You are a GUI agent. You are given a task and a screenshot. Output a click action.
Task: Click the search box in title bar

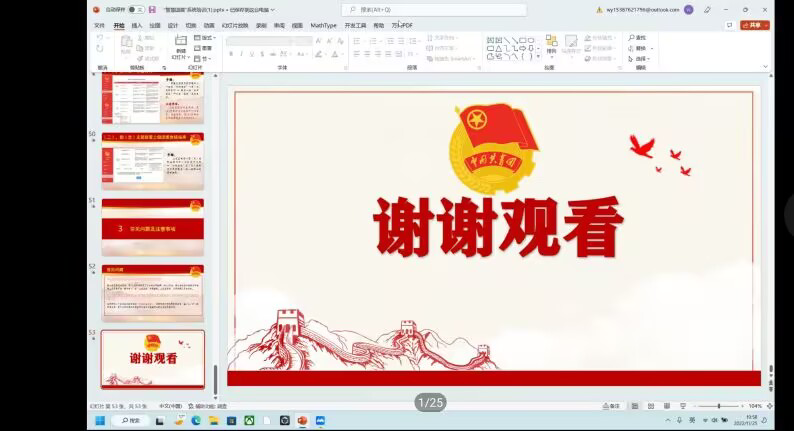434,10
